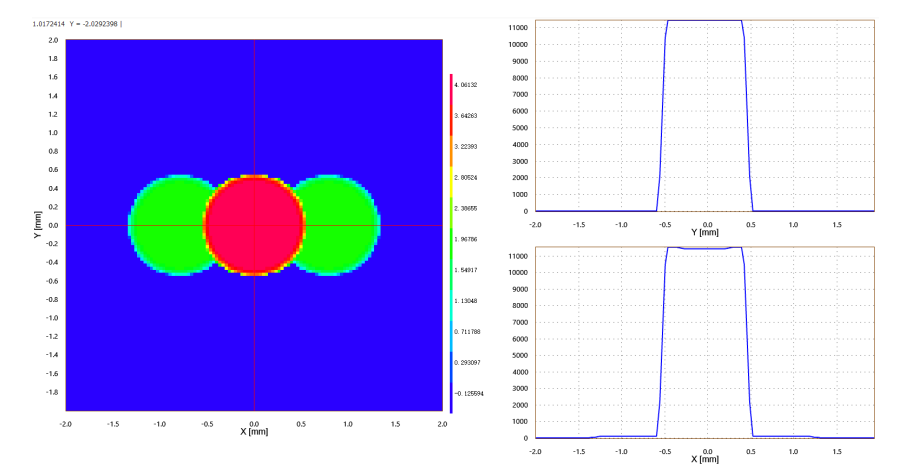This screenshot has height=470, width=903.
Task: Click the X [mm] label below the heatmap
Action: pos(253,431)
